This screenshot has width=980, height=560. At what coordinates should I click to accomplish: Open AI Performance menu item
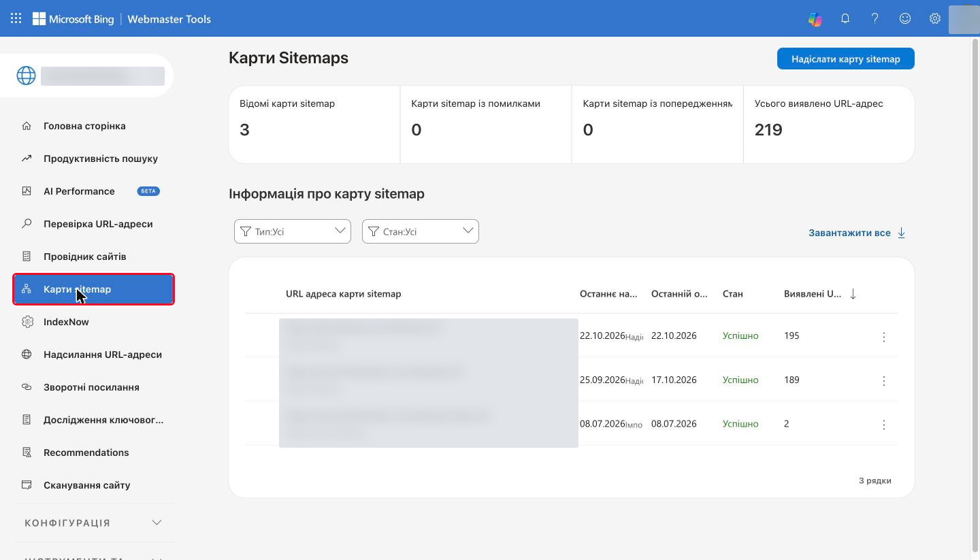point(93,191)
